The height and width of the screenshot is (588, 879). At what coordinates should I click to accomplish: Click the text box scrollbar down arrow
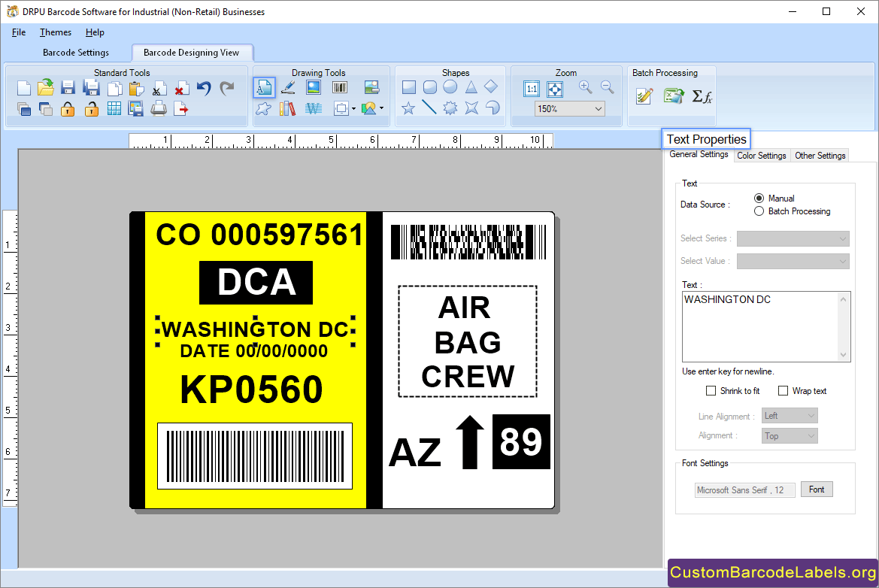click(x=843, y=355)
